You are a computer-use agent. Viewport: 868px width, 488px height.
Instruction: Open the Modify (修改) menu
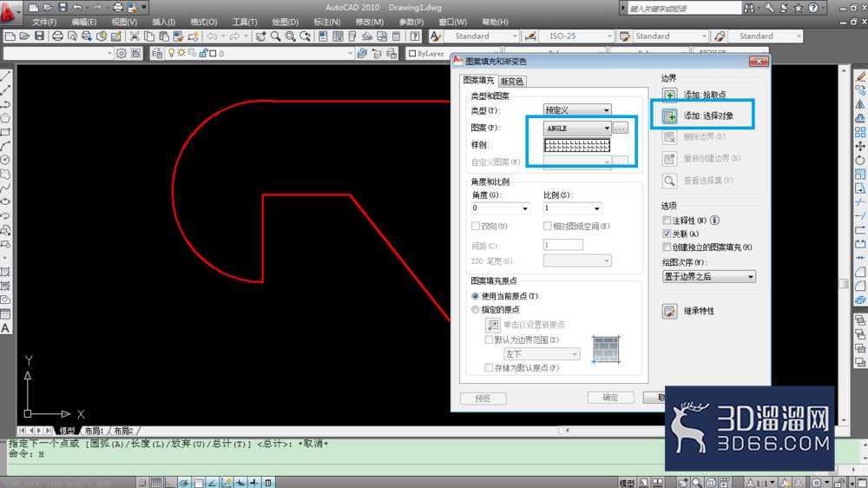(369, 23)
